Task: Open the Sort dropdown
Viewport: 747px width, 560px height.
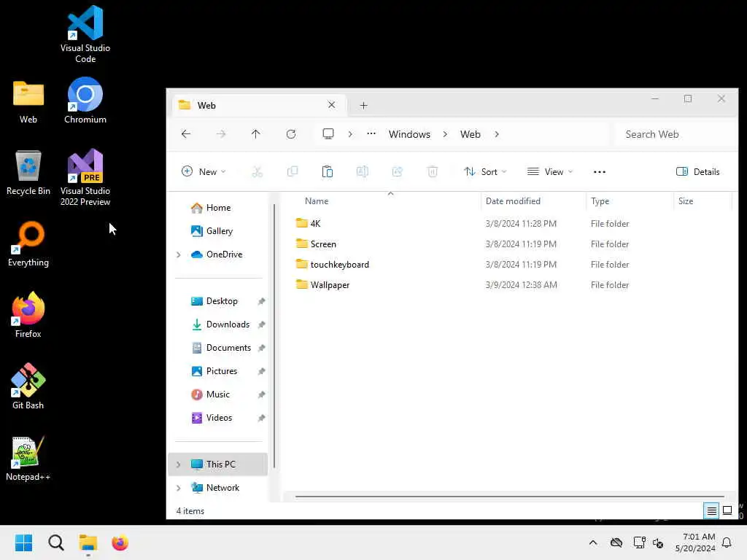Action: click(x=485, y=172)
